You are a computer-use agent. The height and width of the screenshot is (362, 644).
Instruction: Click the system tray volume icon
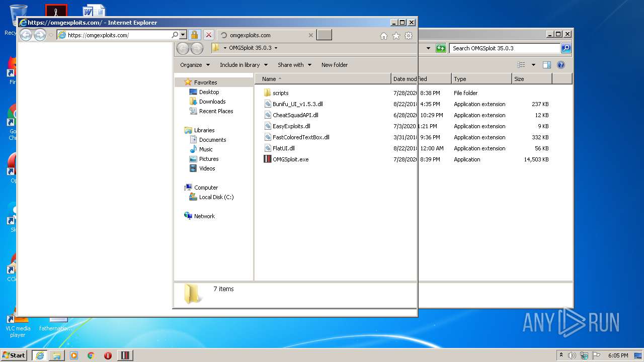pos(572,355)
